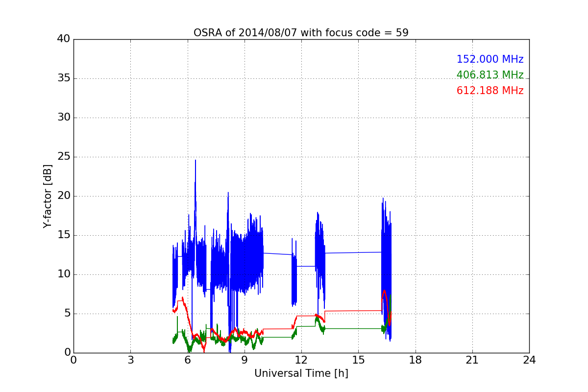The height and width of the screenshot is (392, 588).
Task: Click the x-axis tick label '6'
Action: [x=187, y=360]
